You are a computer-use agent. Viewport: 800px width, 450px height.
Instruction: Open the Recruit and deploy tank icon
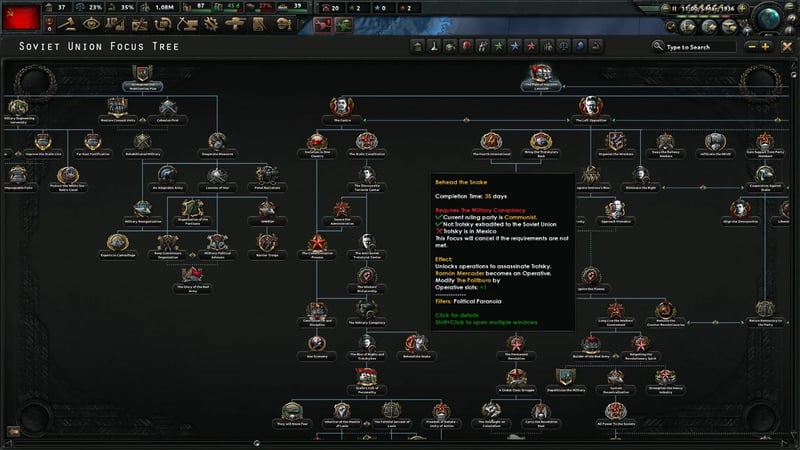[235, 24]
